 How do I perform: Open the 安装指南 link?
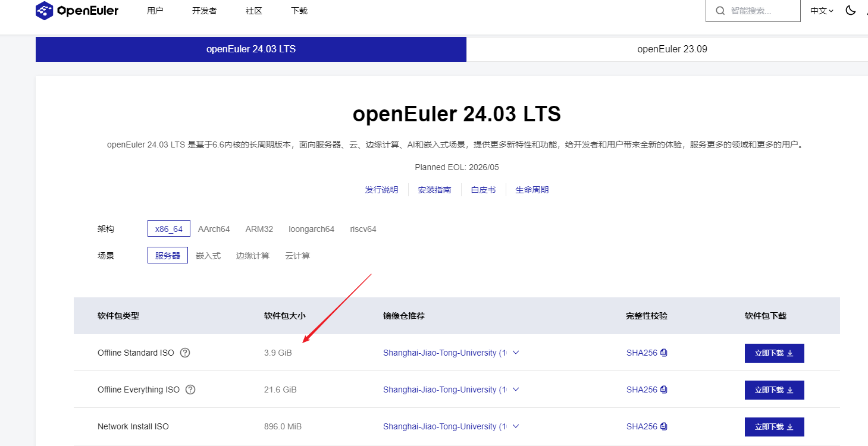coord(434,190)
